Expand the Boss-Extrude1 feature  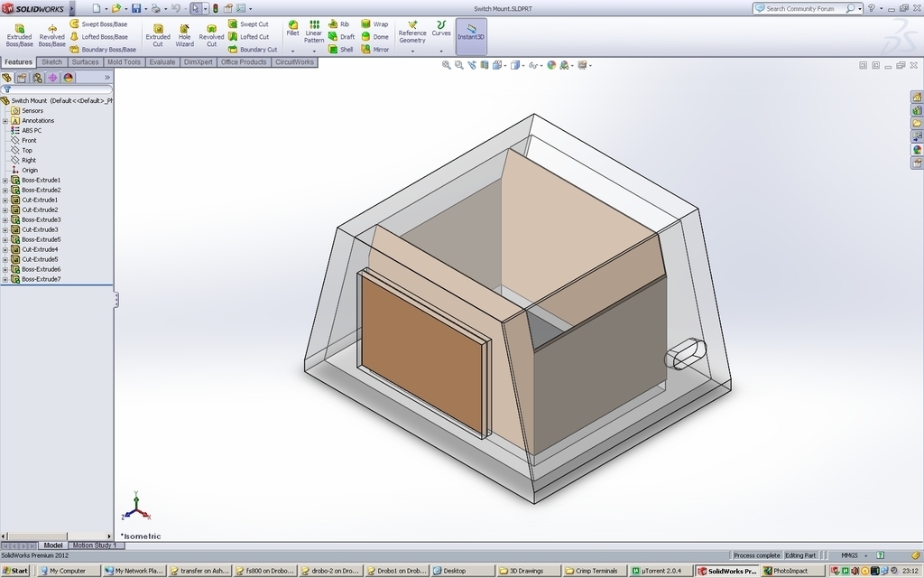[x=5, y=180]
